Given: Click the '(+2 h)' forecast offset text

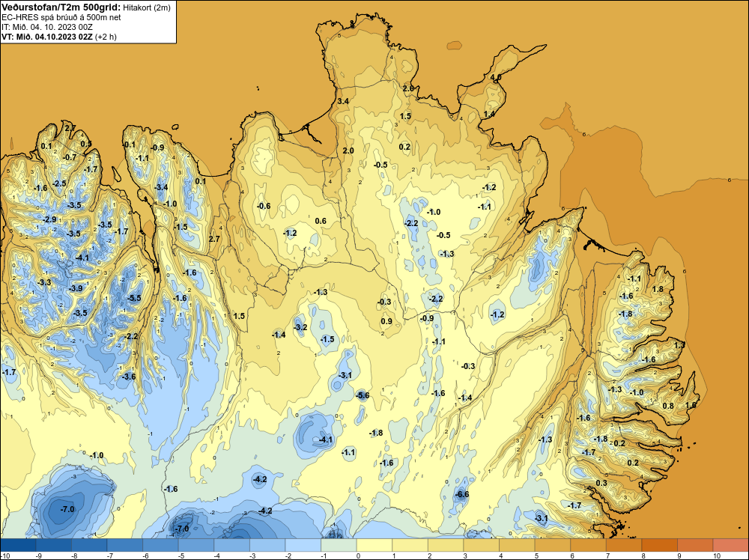Looking at the screenshot, I should [106, 37].
